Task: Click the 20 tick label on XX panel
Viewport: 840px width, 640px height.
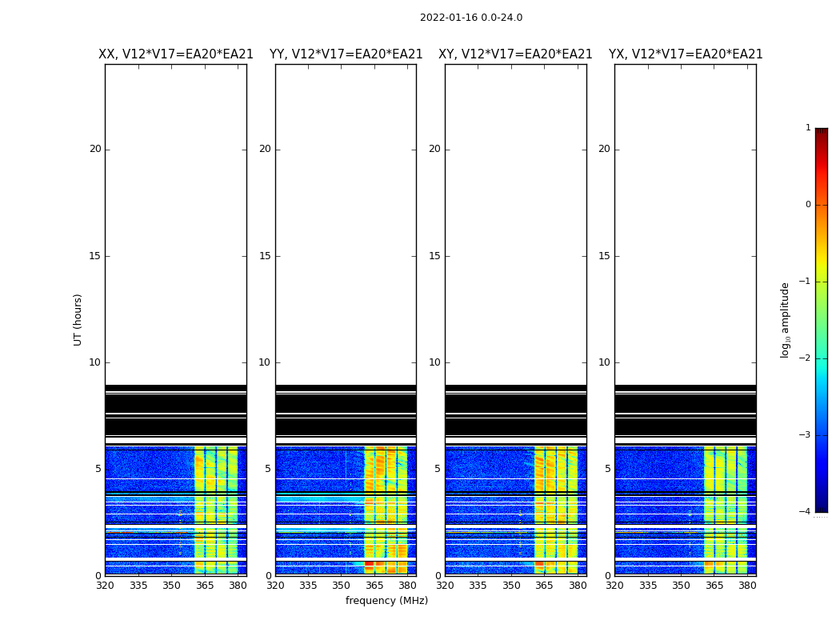Action: [x=95, y=149]
